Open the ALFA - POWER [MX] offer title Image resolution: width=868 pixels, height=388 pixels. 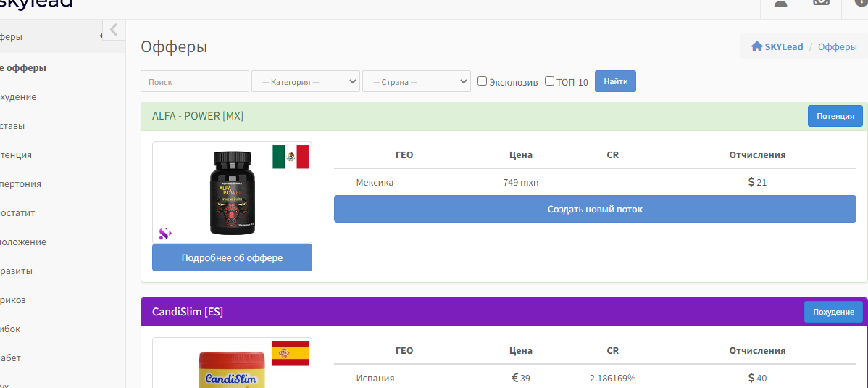tap(198, 116)
